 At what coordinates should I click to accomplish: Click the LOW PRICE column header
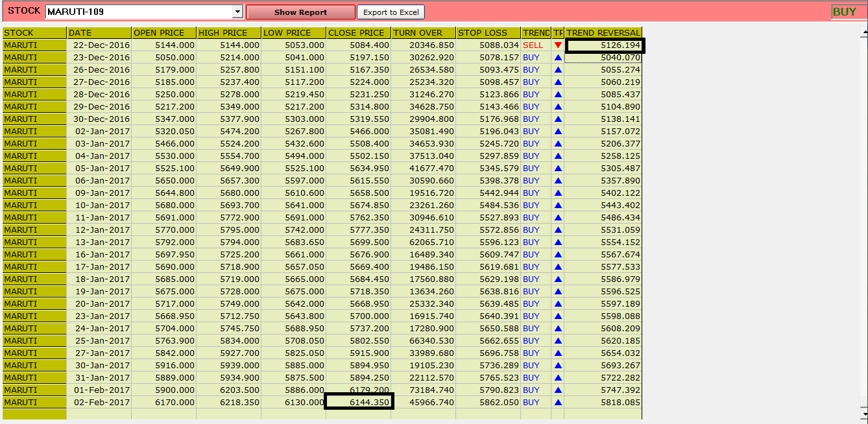(x=294, y=33)
